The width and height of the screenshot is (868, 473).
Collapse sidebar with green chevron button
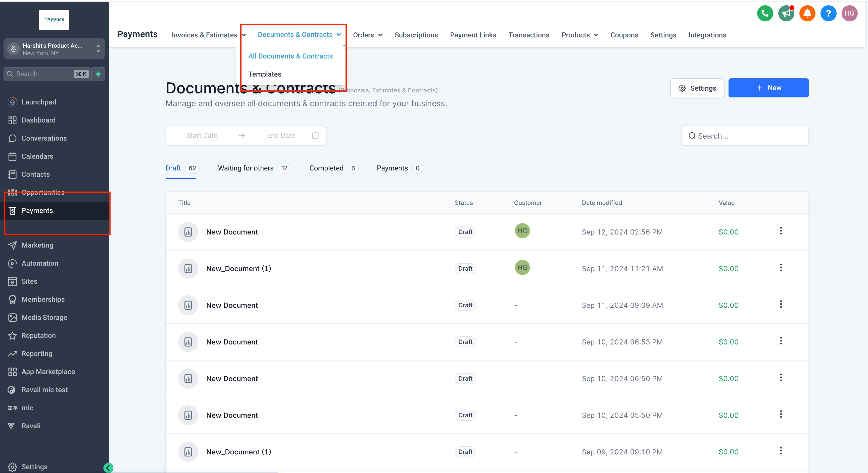(x=108, y=468)
